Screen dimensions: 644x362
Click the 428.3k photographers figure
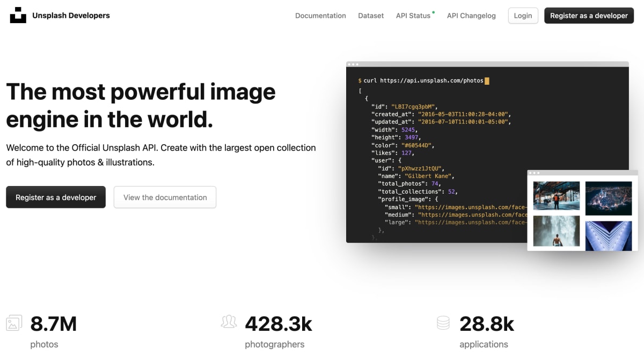tap(279, 324)
